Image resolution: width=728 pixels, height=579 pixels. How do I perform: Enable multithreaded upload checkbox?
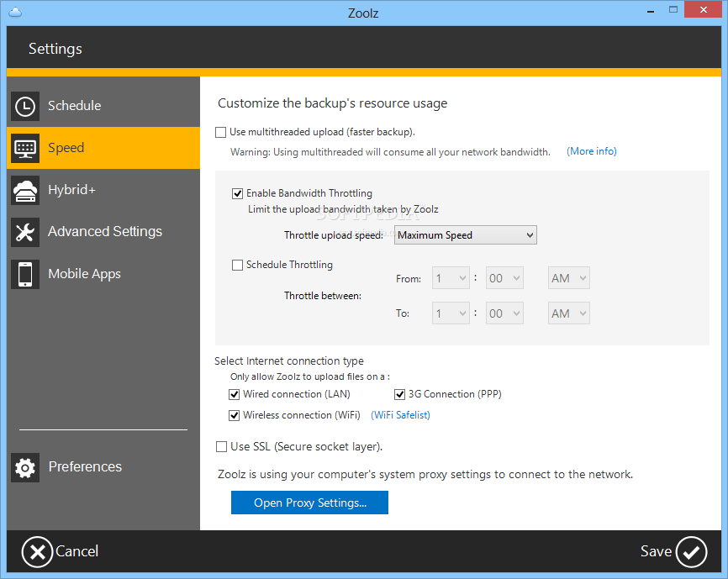point(220,133)
